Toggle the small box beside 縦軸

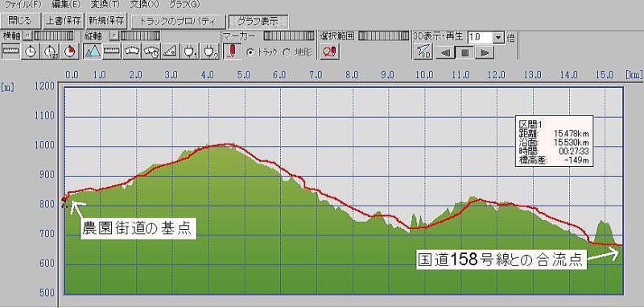(113, 35)
